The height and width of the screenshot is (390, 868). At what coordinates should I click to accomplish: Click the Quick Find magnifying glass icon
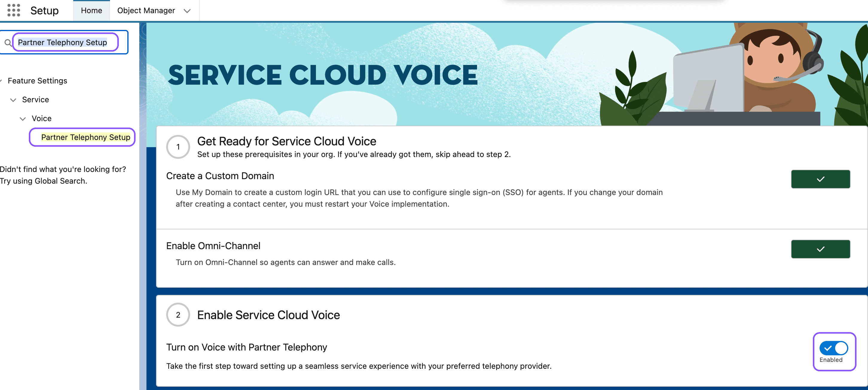click(x=8, y=42)
